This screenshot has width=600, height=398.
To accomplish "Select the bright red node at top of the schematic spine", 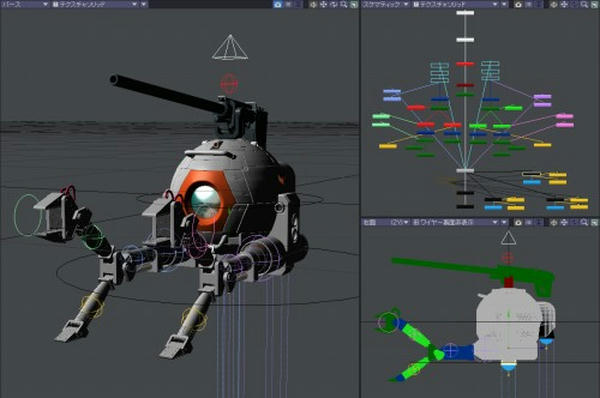I will [465, 64].
